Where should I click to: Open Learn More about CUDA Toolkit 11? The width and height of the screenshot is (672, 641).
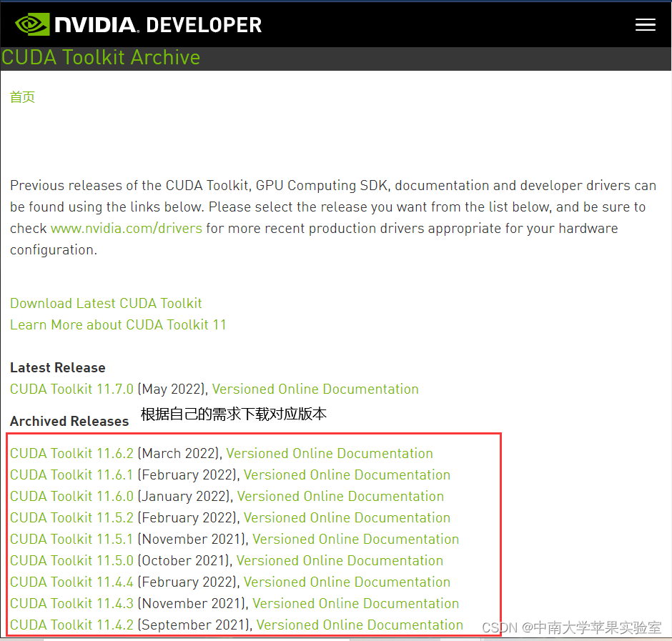tap(118, 324)
